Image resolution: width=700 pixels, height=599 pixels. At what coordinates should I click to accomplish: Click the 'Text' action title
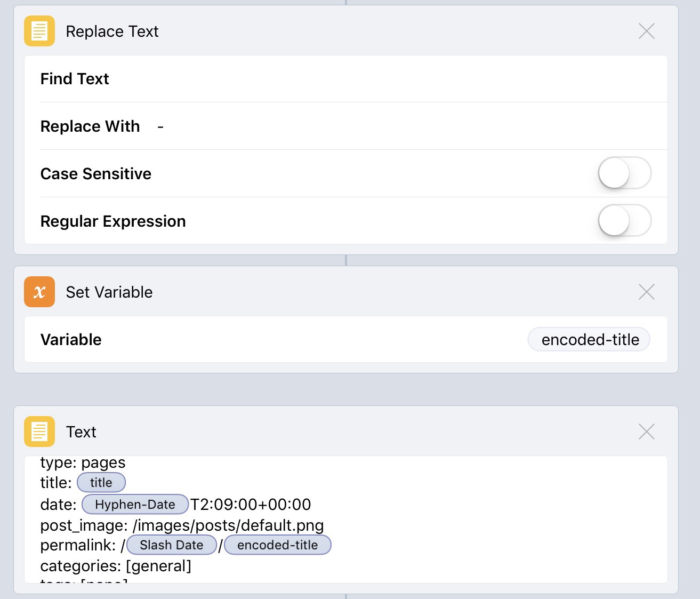(x=81, y=432)
